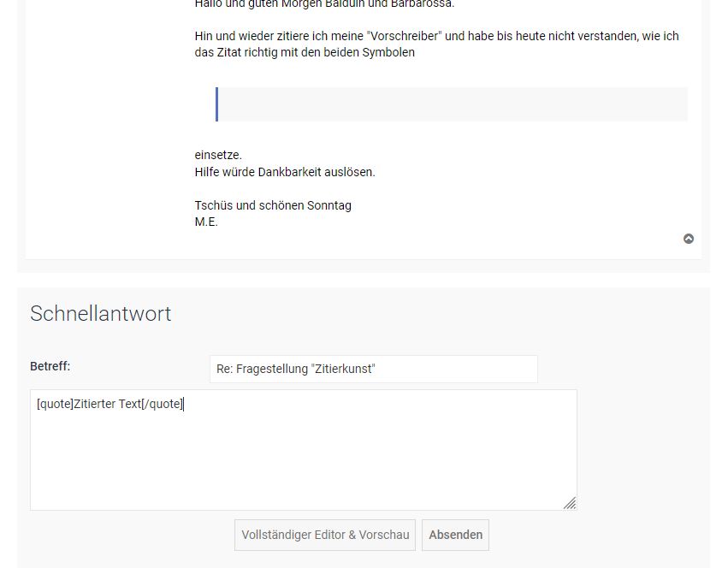
Task: Click the word Zitierkunst in the subject
Action: coord(344,369)
